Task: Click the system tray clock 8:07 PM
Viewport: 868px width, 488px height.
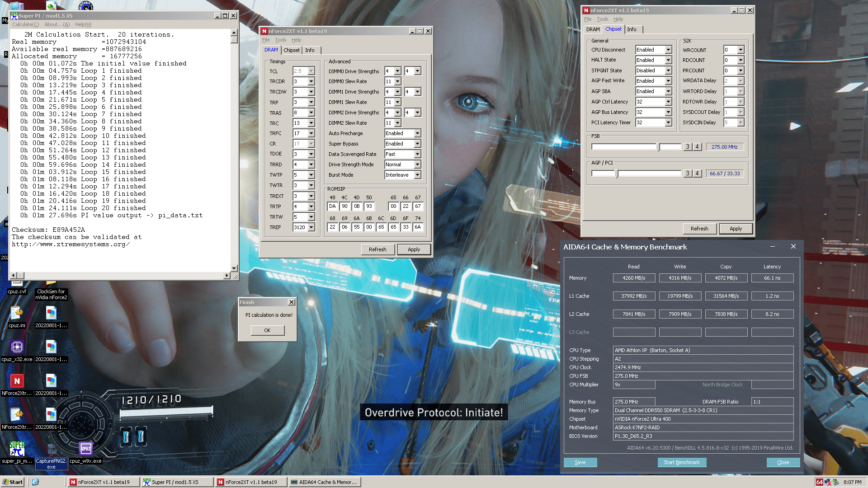Action: click(852, 482)
